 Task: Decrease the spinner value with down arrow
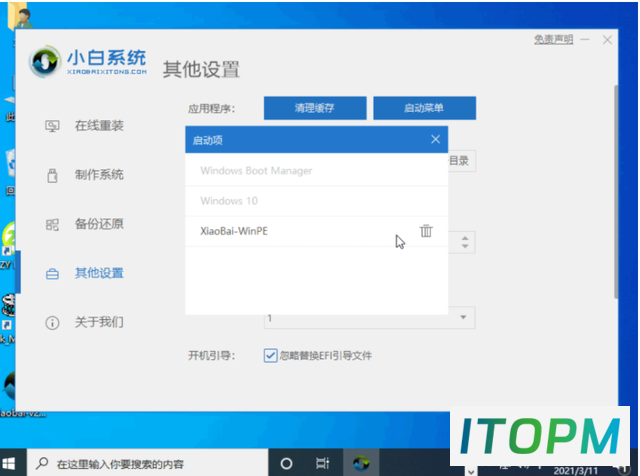[465, 246]
